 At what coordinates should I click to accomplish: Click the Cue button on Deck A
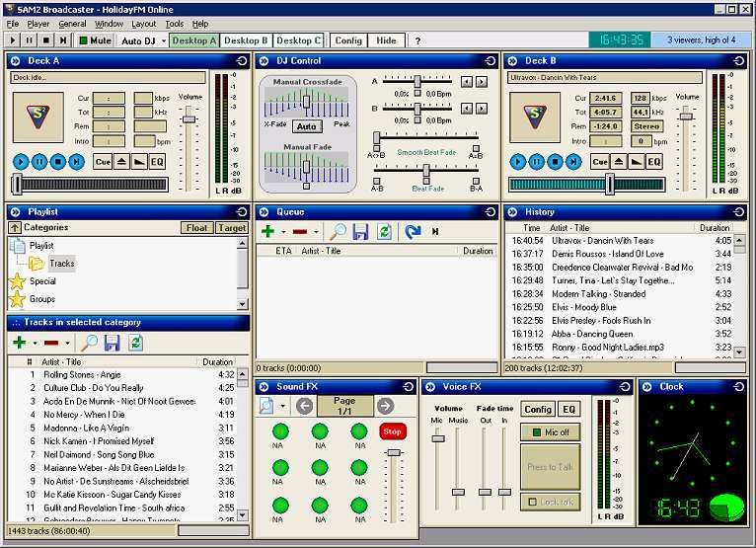click(x=103, y=162)
